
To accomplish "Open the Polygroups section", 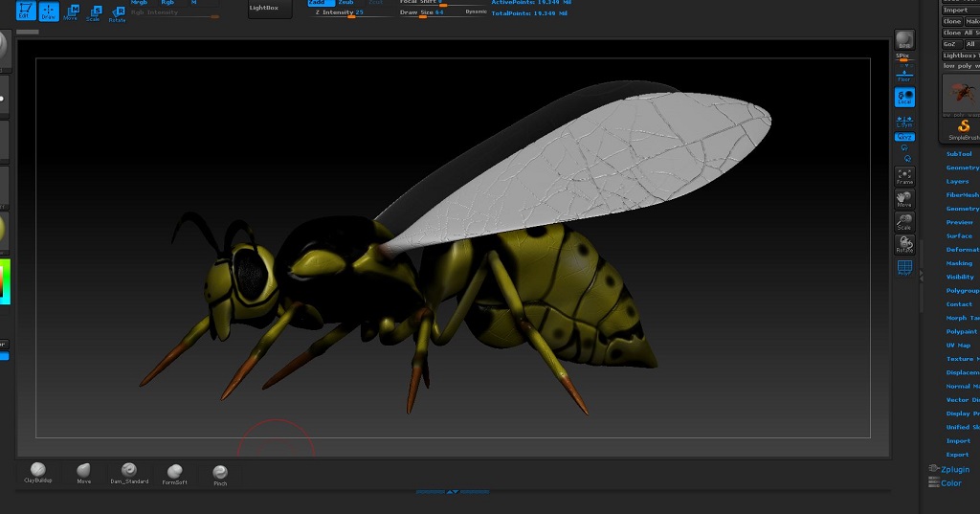I will click(963, 291).
